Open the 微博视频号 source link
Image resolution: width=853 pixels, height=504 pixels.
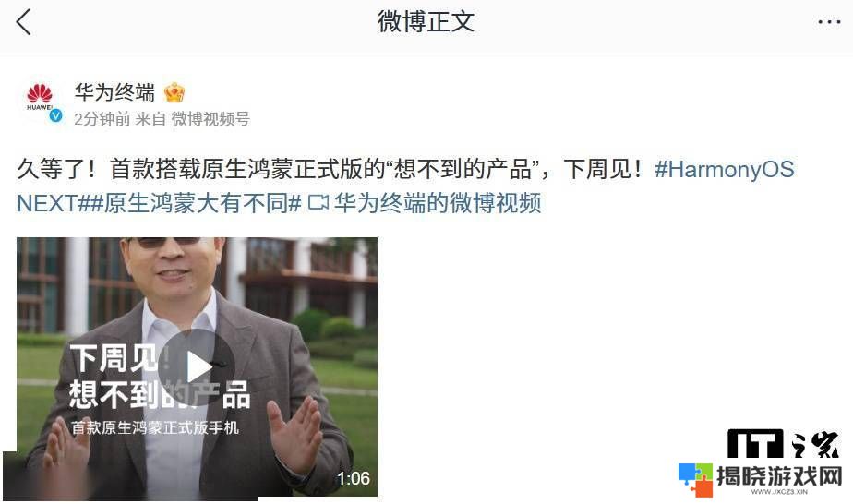point(210,118)
